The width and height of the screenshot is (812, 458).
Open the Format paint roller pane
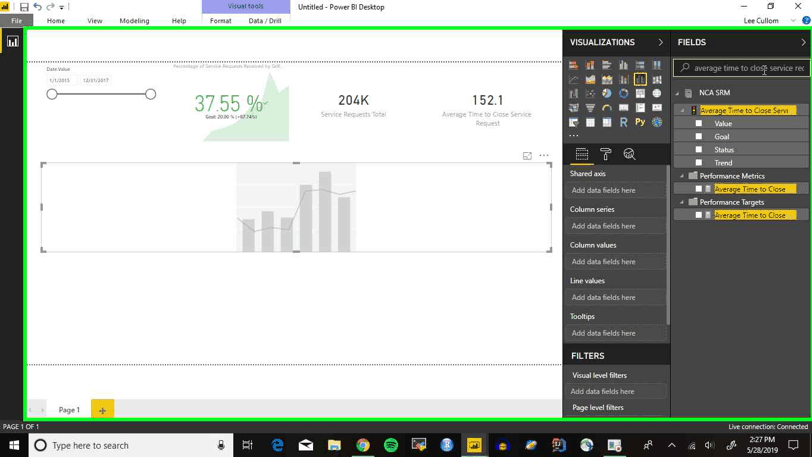click(605, 154)
